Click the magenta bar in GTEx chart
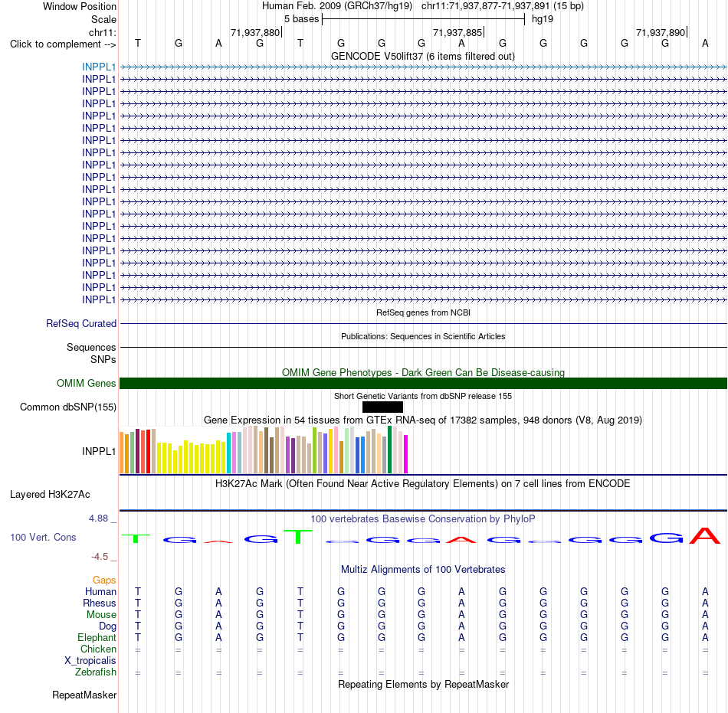Image resolution: width=728 pixels, height=713 pixels. (406, 454)
